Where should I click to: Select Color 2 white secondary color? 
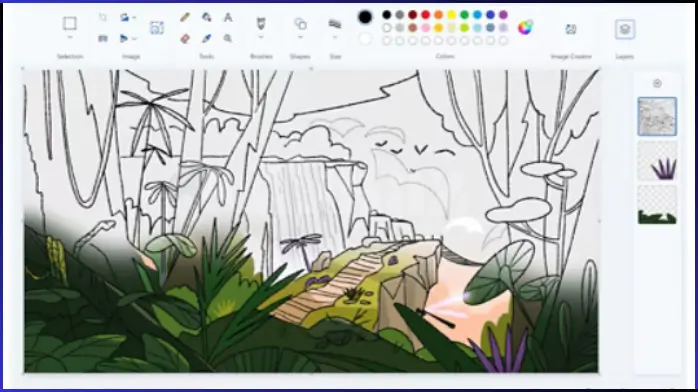(x=365, y=39)
